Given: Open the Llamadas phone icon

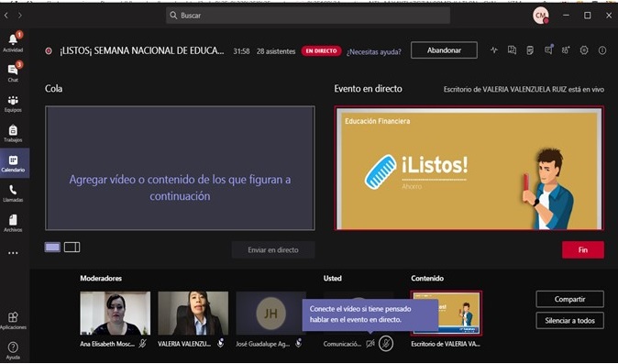Looking at the screenshot, I should click(13, 193).
